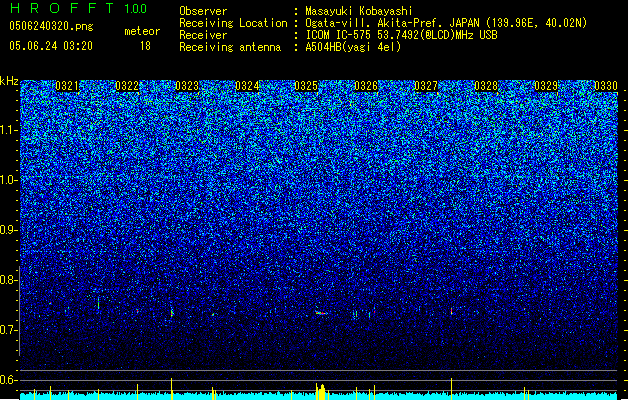
Task: Click the HROFFT 1.0.0 title text
Action: 78,8
